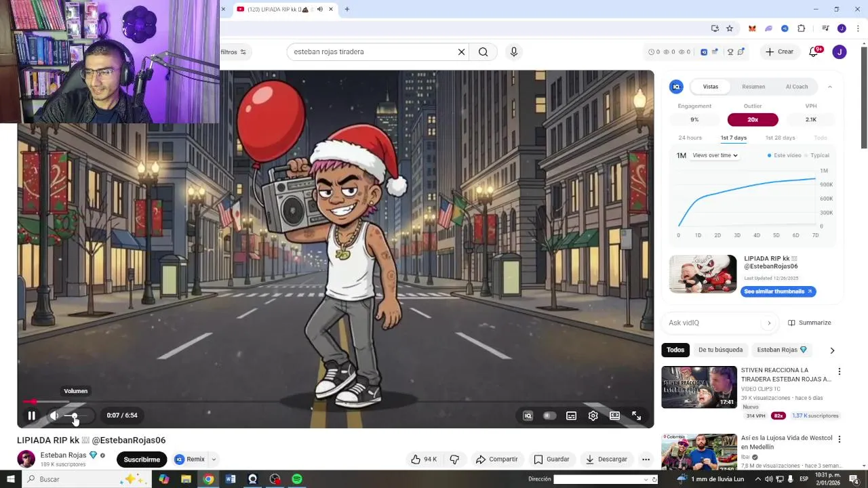Image resolution: width=868 pixels, height=488 pixels.
Task: Open the YouTube account avatar J
Action: pyautogui.click(x=840, y=52)
